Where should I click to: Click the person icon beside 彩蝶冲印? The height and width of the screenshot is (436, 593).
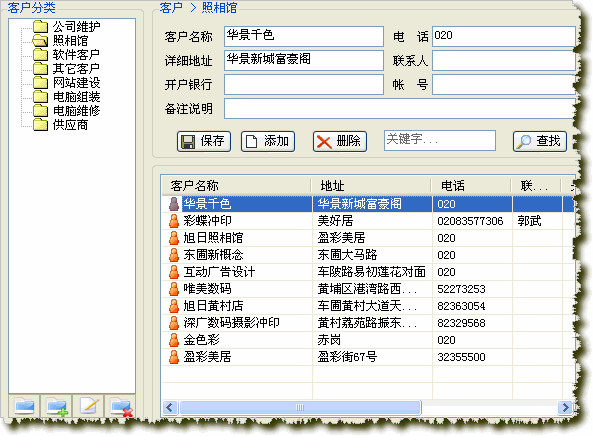[x=174, y=221]
